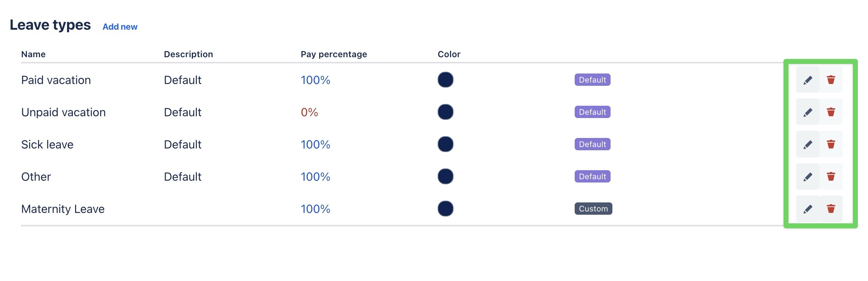Click the Pay percentage column header
868x281 pixels.
334,54
